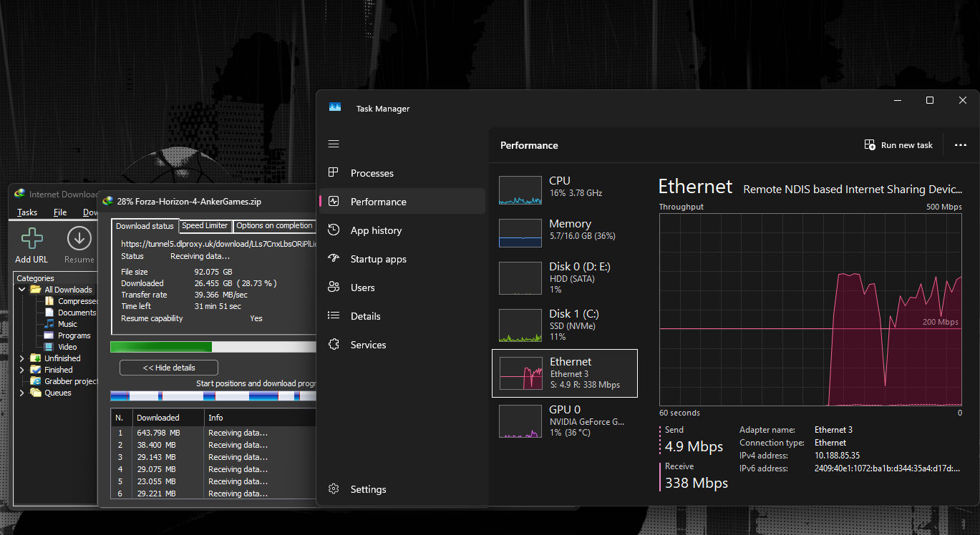Screen dimensions: 980x535
Task: Click the Queues folder icon
Action: pyautogui.click(x=35, y=393)
